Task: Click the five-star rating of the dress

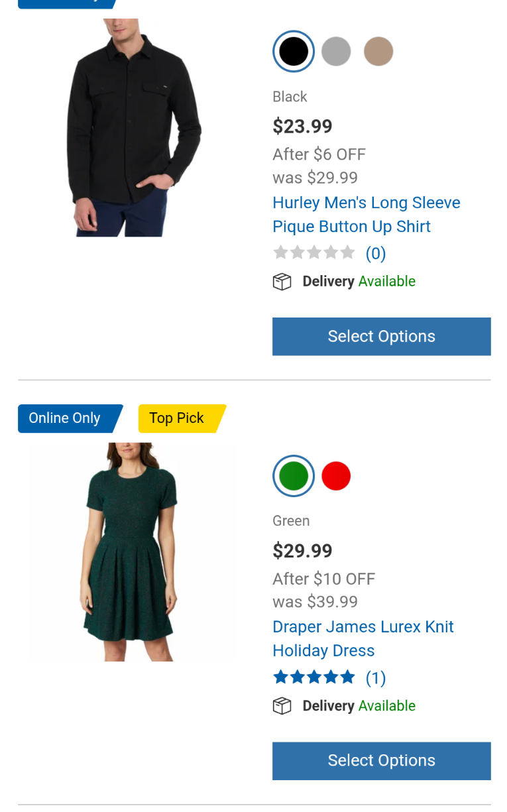Action: point(314,677)
